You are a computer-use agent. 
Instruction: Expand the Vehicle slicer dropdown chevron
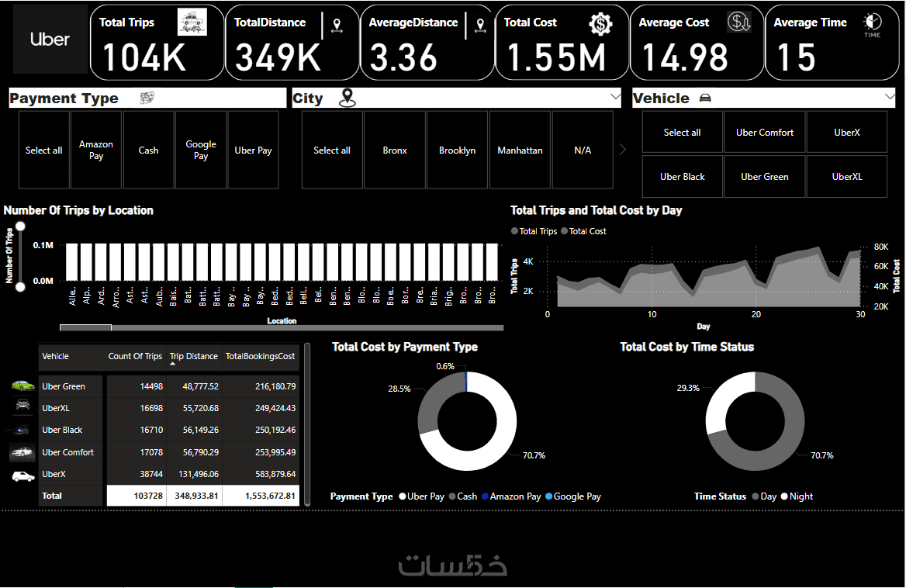click(890, 97)
